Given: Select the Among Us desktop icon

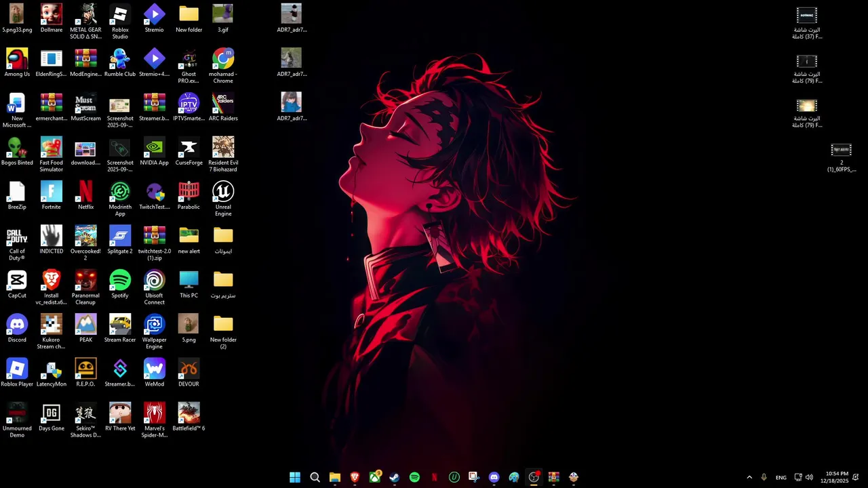Looking at the screenshot, I should (17, 62).
